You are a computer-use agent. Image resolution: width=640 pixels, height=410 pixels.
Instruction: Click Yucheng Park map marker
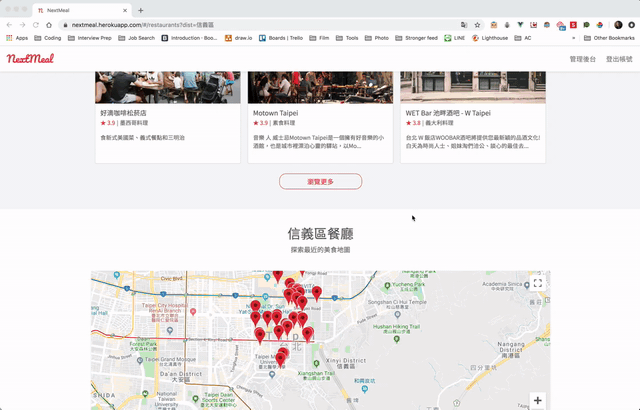pyautogui.click(x=387, y=285)
